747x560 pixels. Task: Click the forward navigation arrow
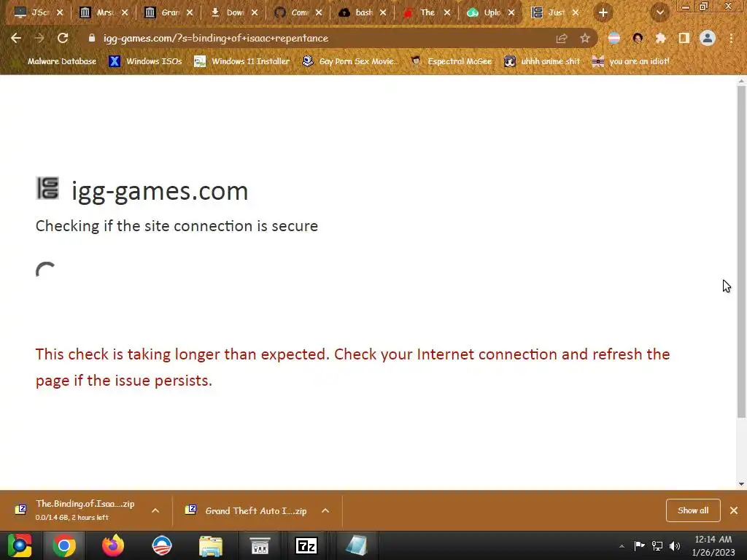(x=39, y=38)
